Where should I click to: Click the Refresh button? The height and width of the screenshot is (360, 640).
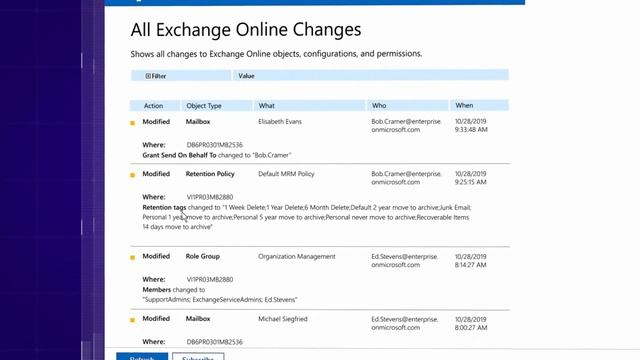click(142, 356)
